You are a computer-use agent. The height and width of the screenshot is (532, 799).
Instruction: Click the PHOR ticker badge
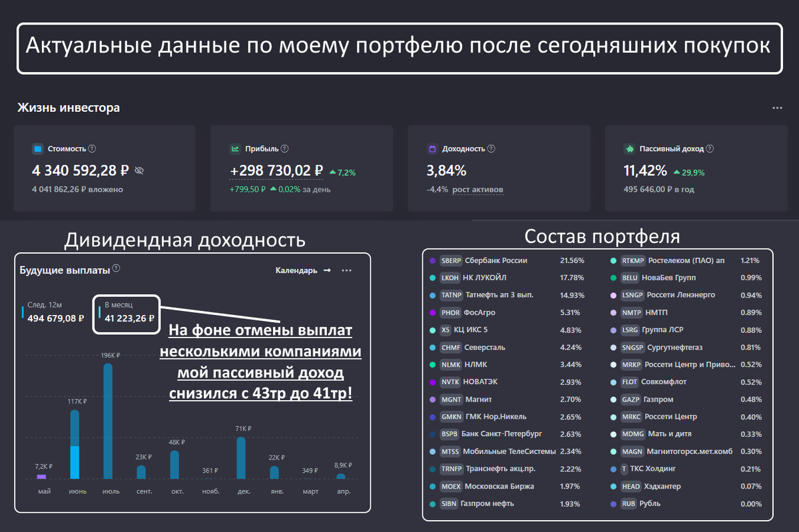(x=450, y=312)
